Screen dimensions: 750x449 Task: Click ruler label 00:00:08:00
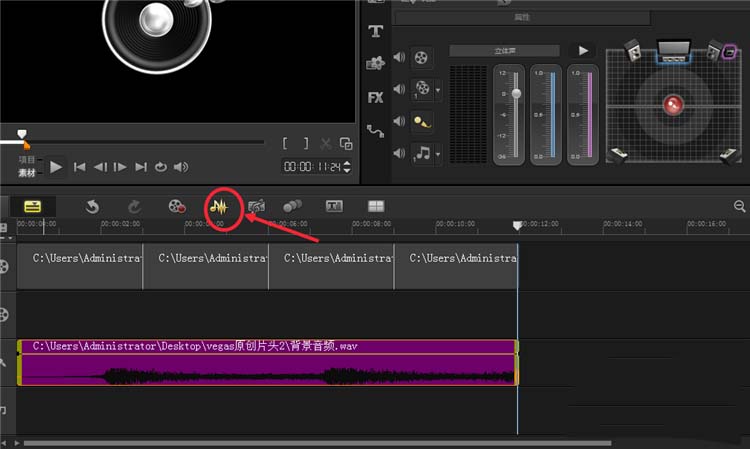click(x=372, y=224)
